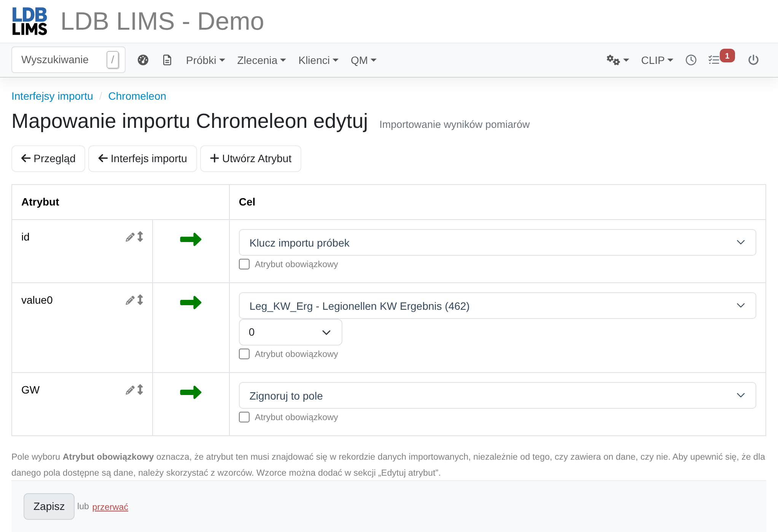
Task: Open the Próbki menu
Action: (x=205, y=60)
